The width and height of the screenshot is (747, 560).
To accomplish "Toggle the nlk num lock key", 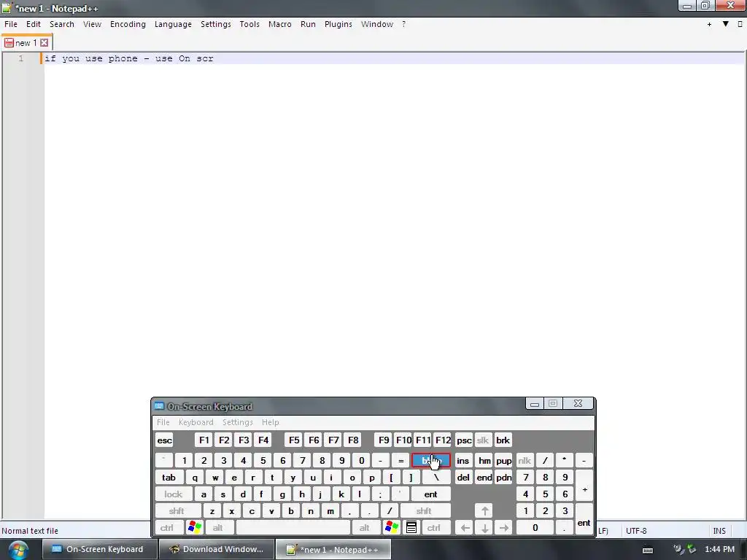I will click(525, 461).
